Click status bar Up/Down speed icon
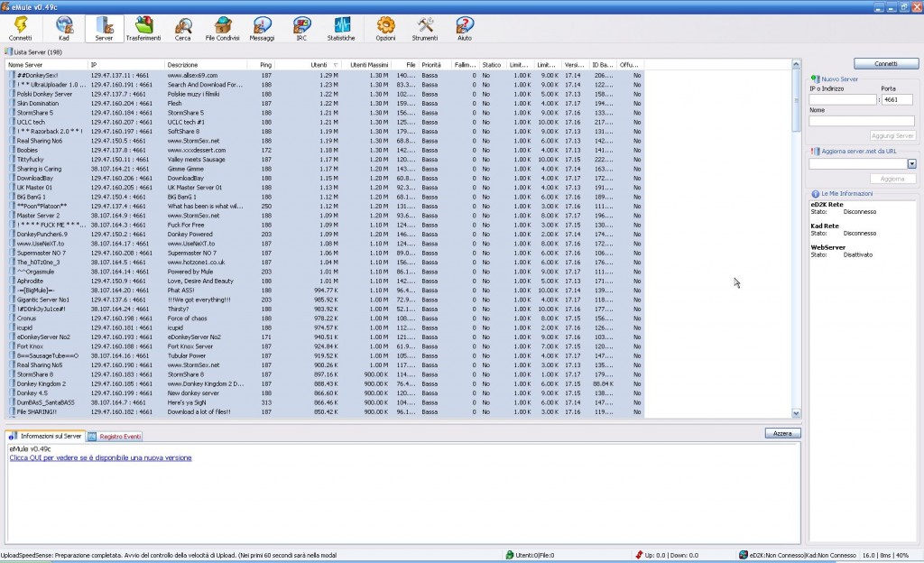Screen dimensions: 924x563 (639, 555)
